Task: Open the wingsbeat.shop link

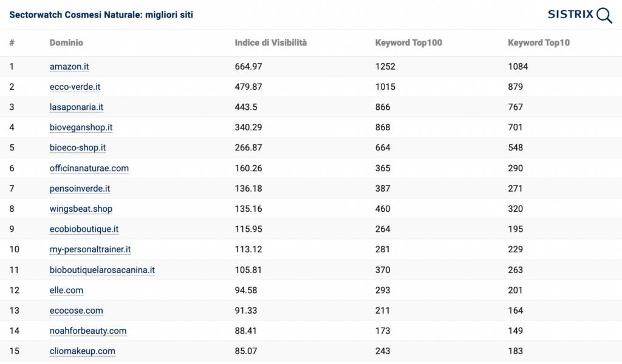Action: (x=81, y=209)
